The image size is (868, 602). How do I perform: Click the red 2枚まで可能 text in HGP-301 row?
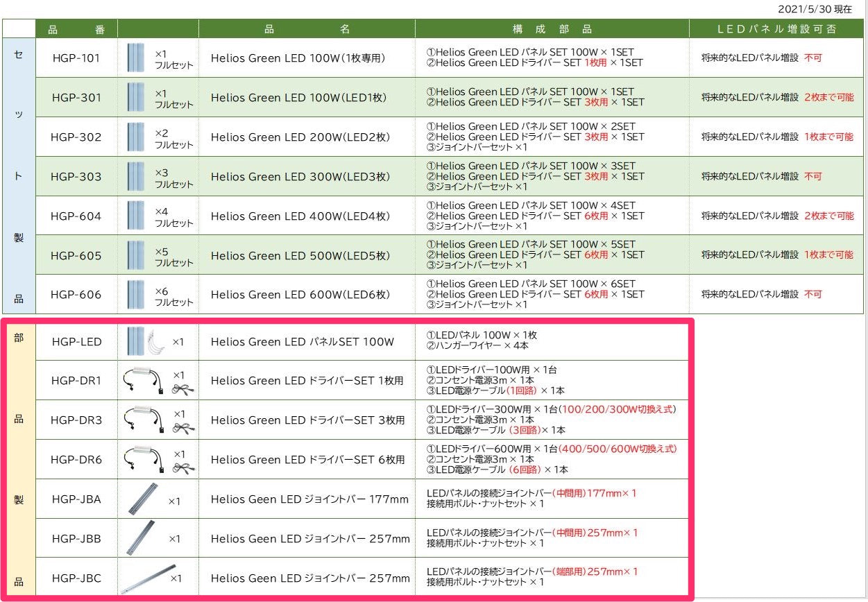[x=828, y=98]
